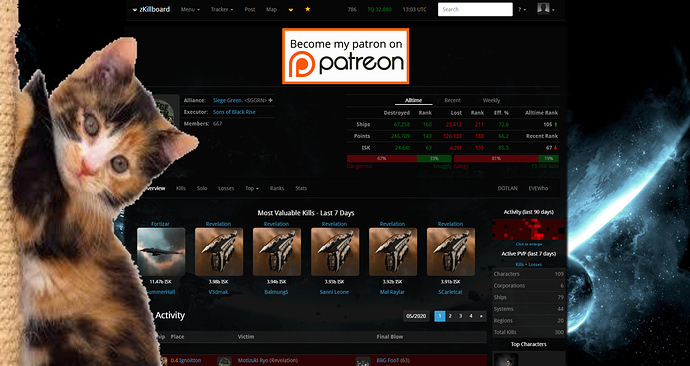Switch to the Recent stats tab

pos(452,100)
